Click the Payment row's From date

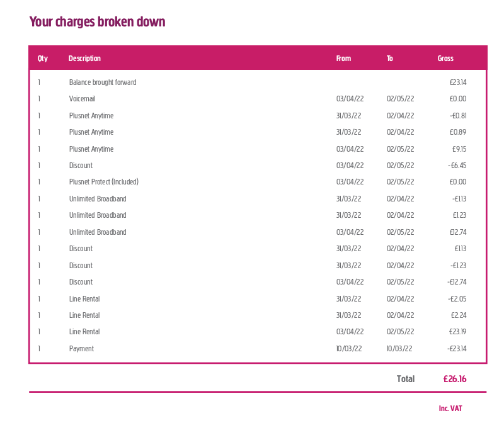point(349,349)
